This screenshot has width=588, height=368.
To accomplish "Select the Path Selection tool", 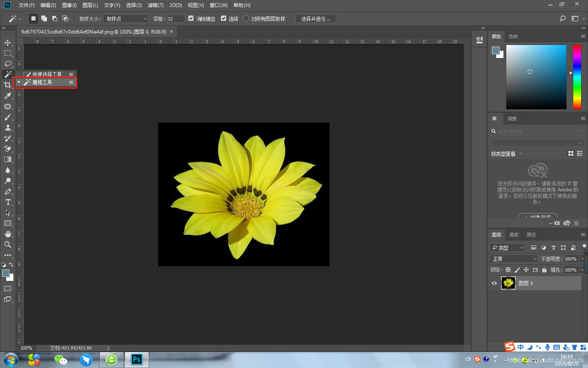I will (x=7, y=213).
